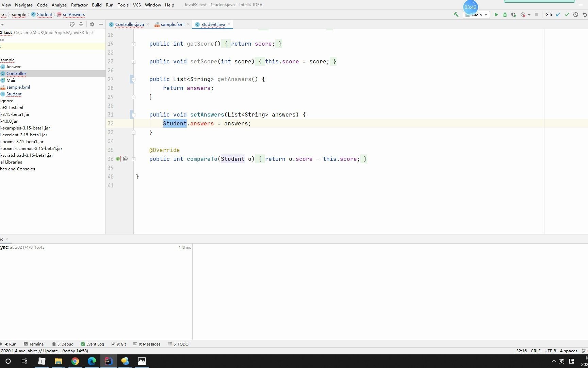Show Git history clock icon

576,15
